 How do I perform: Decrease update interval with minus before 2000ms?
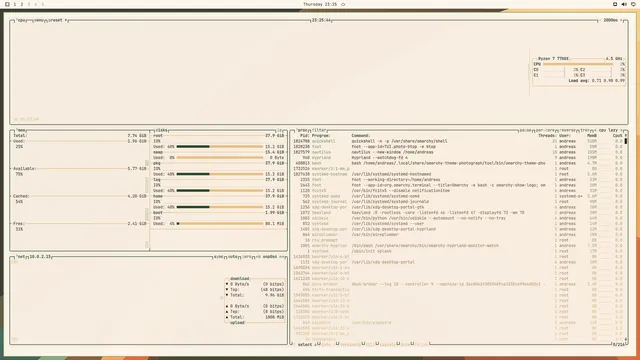600,20
